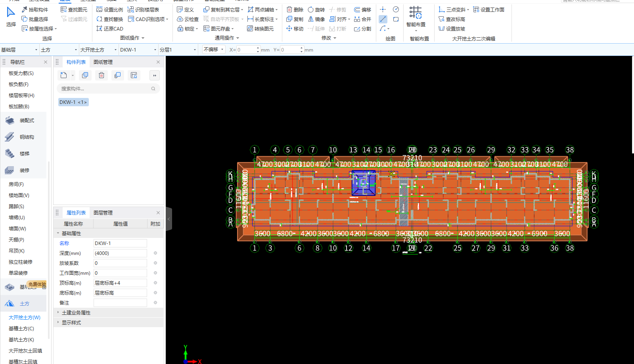Click 还原CAD restore tool
634x364 pixels.
click(x=109, y=29)
